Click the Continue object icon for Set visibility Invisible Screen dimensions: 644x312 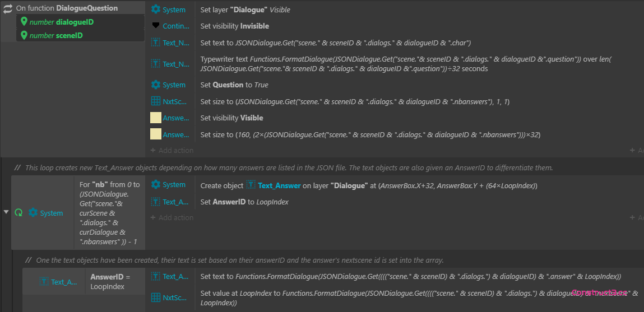point(156,26)
